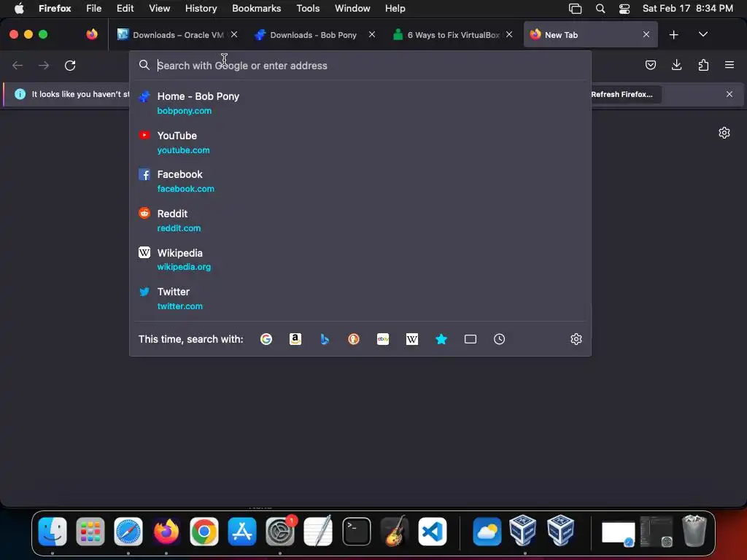Screen dimensions: 747x560
Task: Open the new tab page personalize gear
Action: tap(724, 133)
